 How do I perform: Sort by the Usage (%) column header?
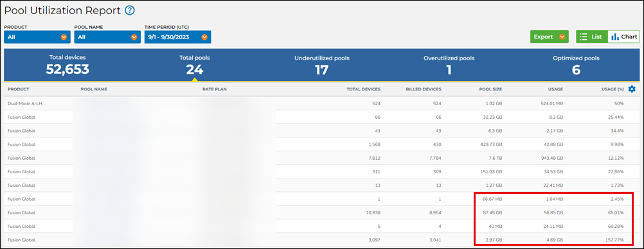pyautogui.click(x=612, y=89)
